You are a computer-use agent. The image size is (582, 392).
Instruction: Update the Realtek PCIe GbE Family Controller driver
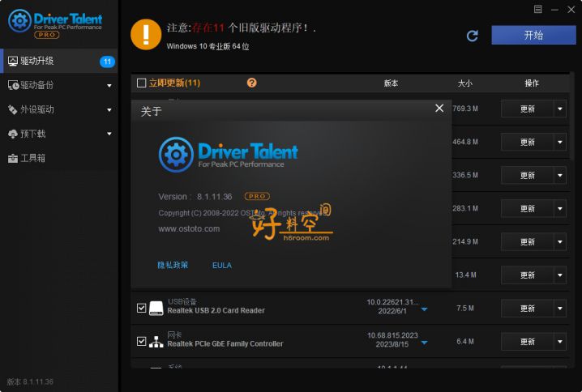(x=528, y=342)
